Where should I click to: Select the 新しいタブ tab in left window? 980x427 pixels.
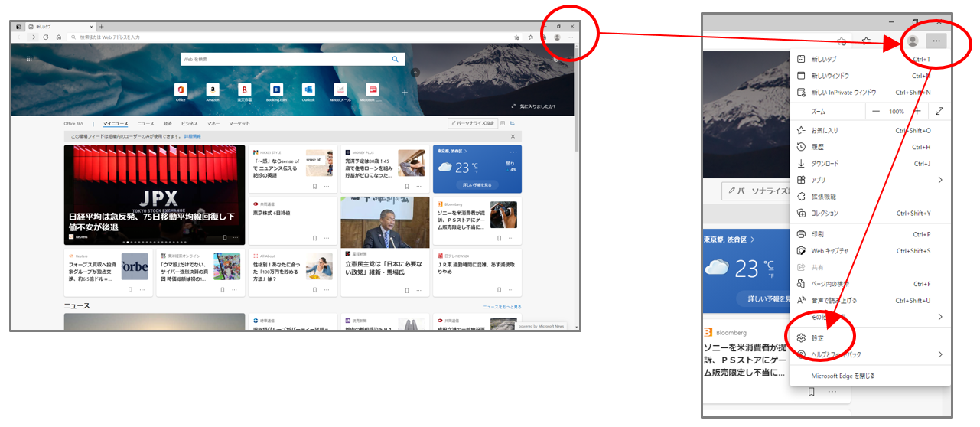point(60,27)
